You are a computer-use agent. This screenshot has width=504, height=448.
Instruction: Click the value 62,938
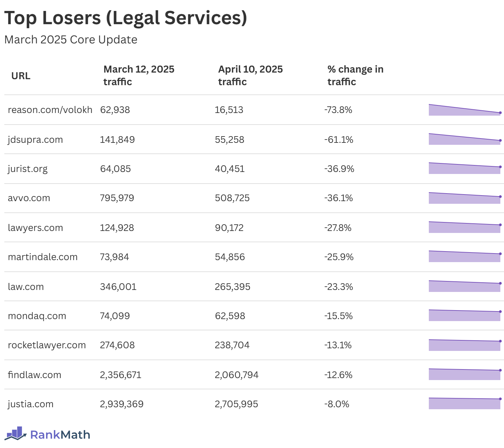tap(115, 110)
